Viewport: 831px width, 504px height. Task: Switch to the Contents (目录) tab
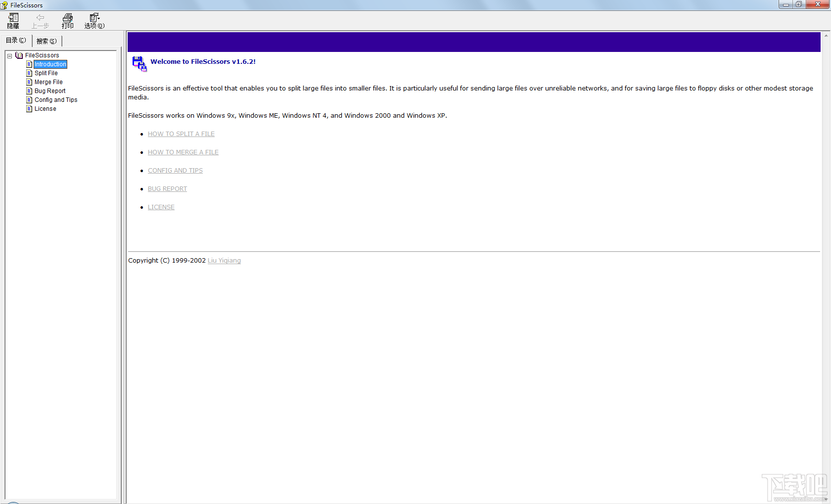tap(16, 41)
